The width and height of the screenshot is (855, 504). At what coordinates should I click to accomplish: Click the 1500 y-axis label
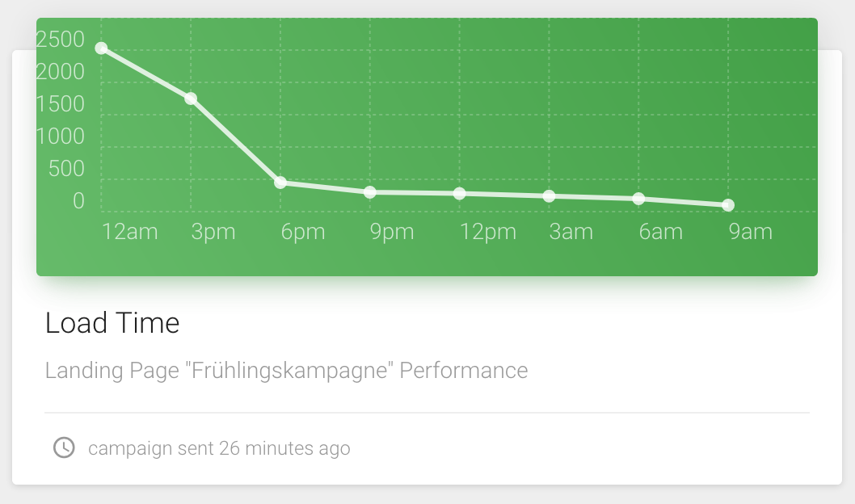[x=61, y=104]
